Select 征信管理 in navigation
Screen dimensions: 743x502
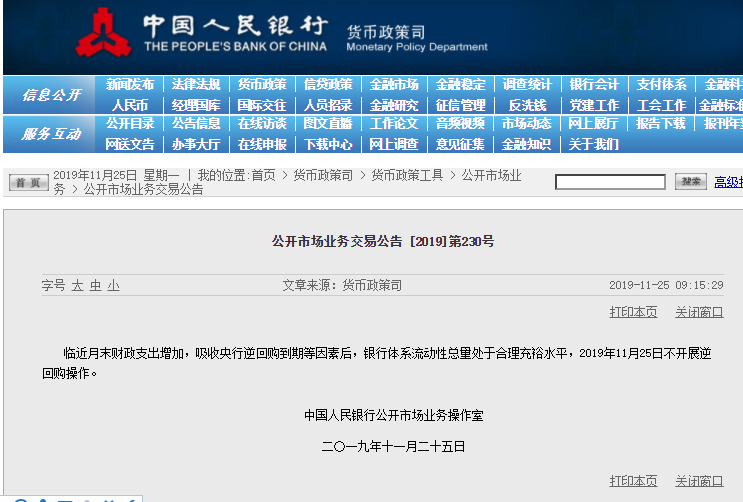[x=460, y=105]
